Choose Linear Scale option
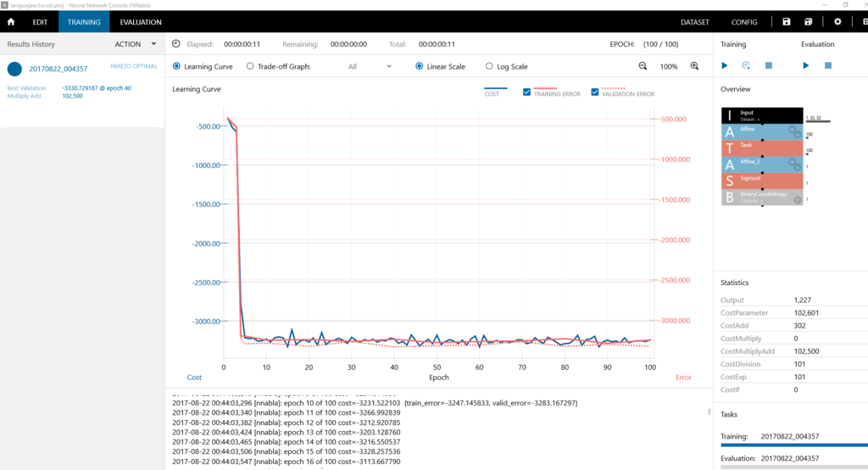This screenshot has height=470, width=868. 419,66
